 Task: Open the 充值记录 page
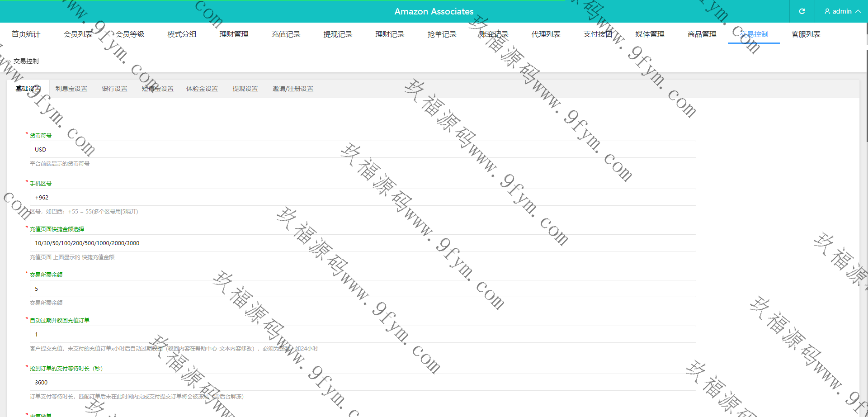point(286,34)
